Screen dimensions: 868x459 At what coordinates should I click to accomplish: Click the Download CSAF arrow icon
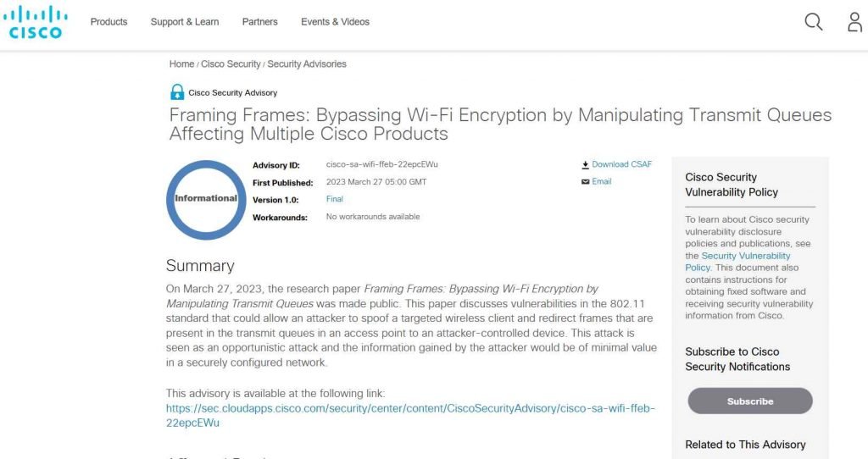point(585,165)
